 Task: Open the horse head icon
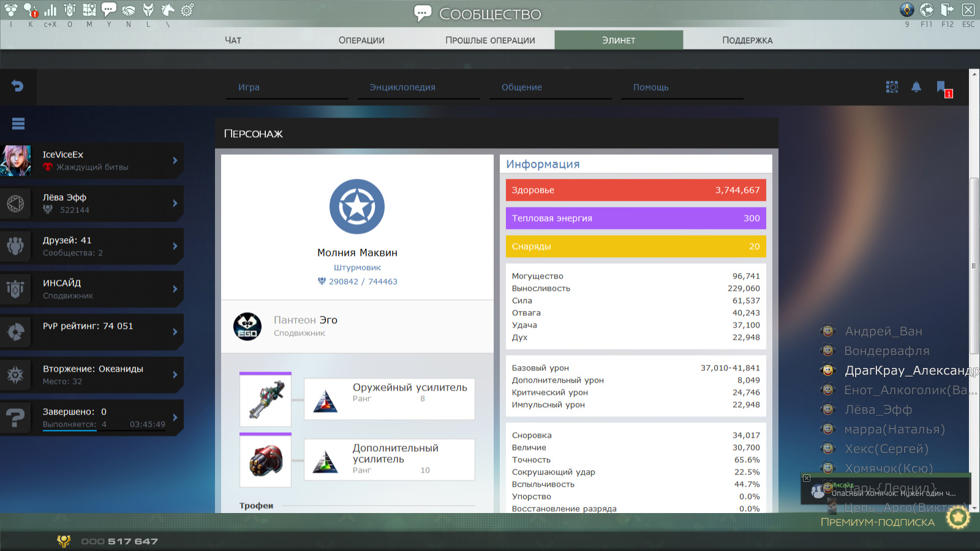coord(168,10)
